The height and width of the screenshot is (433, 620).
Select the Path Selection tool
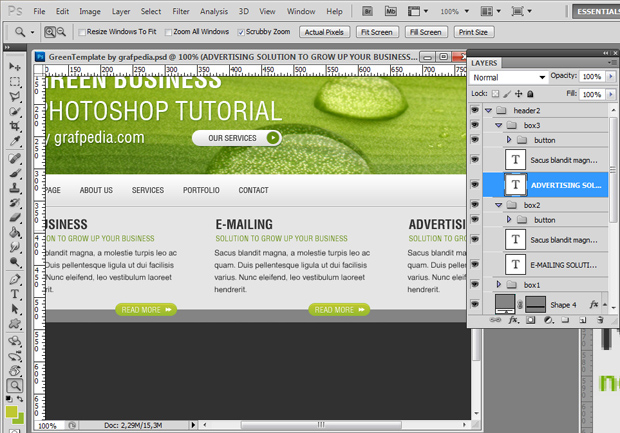(15, 309)
